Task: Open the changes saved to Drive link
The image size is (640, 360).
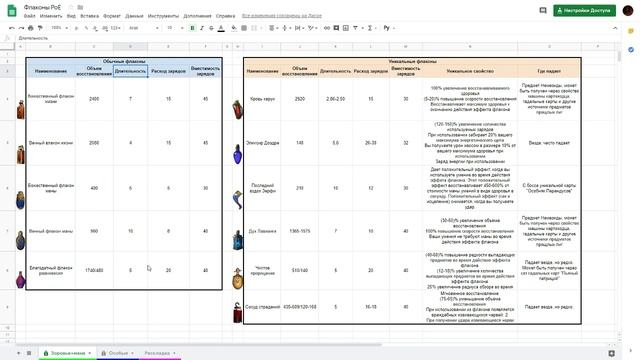Action: point(282,16)
